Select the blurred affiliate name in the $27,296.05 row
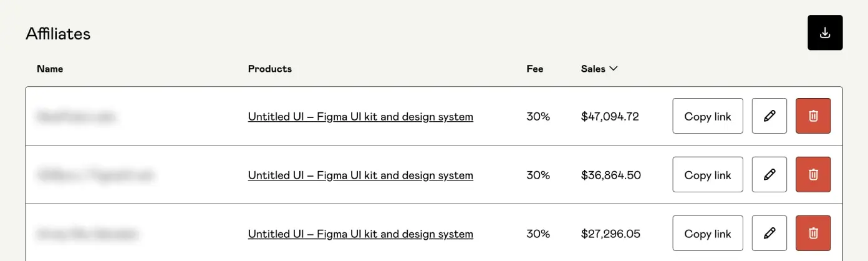 pos(87,234)
